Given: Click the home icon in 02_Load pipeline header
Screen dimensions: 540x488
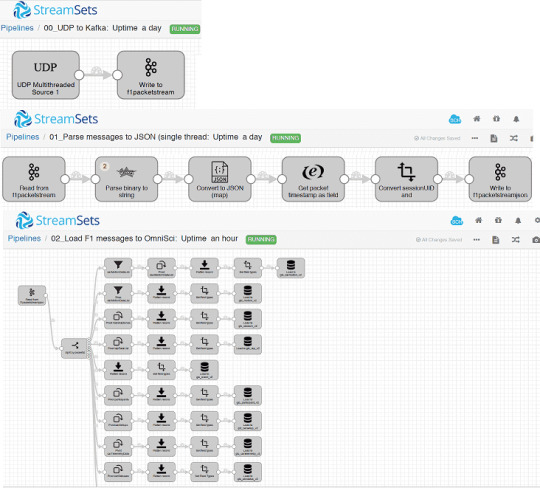Looking at the screenshot, I should pos(479,220).
